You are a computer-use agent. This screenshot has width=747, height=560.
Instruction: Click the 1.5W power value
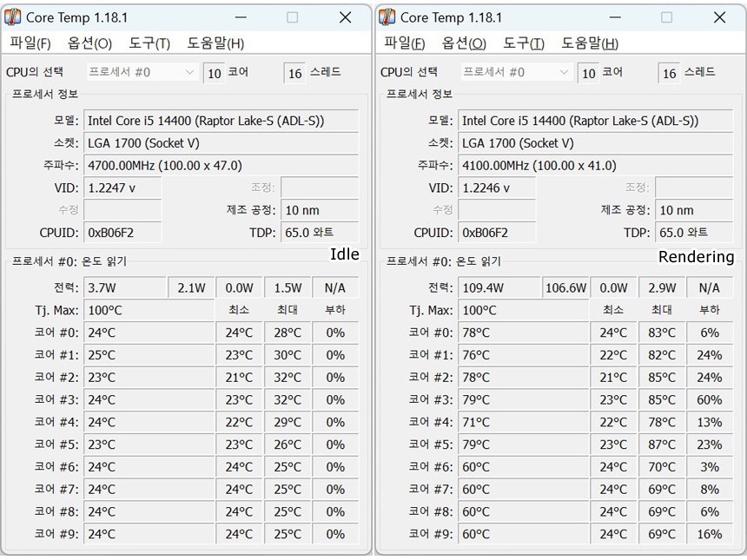pos(288,288)
